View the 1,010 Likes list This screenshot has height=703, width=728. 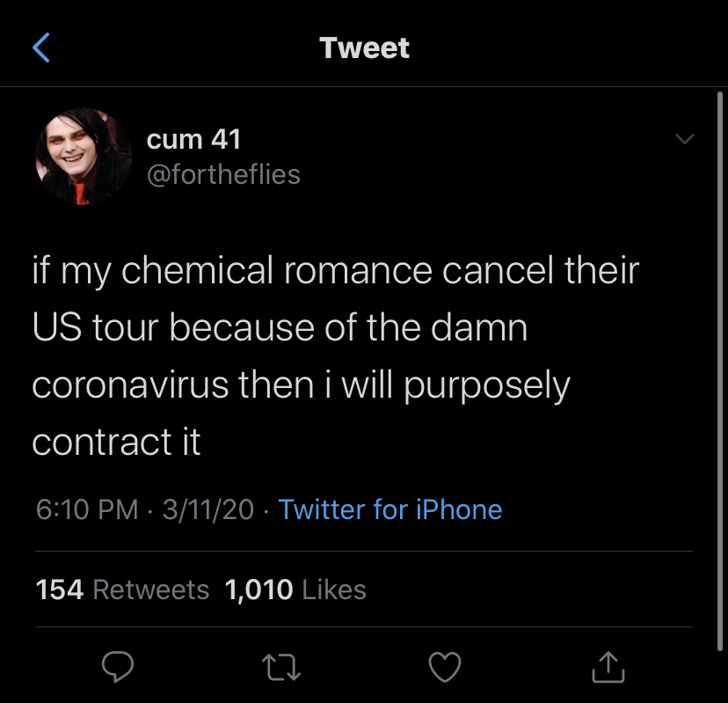295,589
